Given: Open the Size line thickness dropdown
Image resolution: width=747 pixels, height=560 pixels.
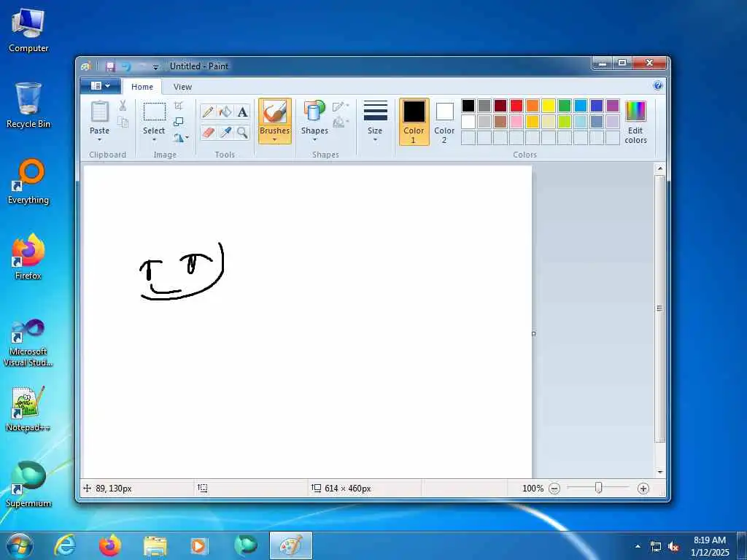Looking at the screenshot, I should point(375,122).
